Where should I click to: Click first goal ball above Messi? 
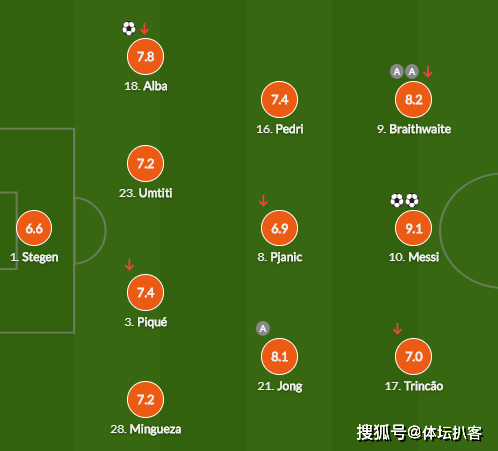coord(397,200)
